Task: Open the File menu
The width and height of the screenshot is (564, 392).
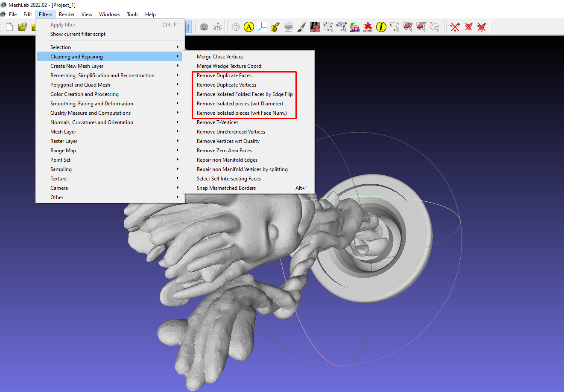Action: 13,15
